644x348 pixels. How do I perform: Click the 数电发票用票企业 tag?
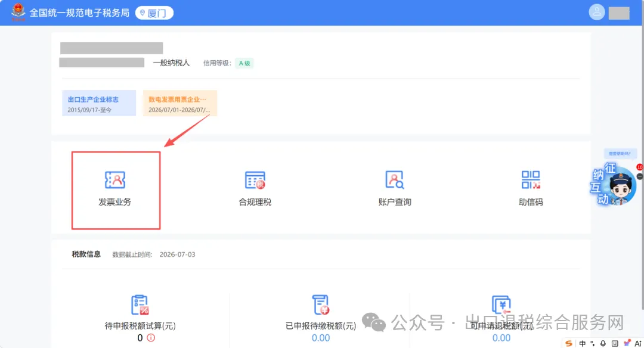(x=180, y=103)
